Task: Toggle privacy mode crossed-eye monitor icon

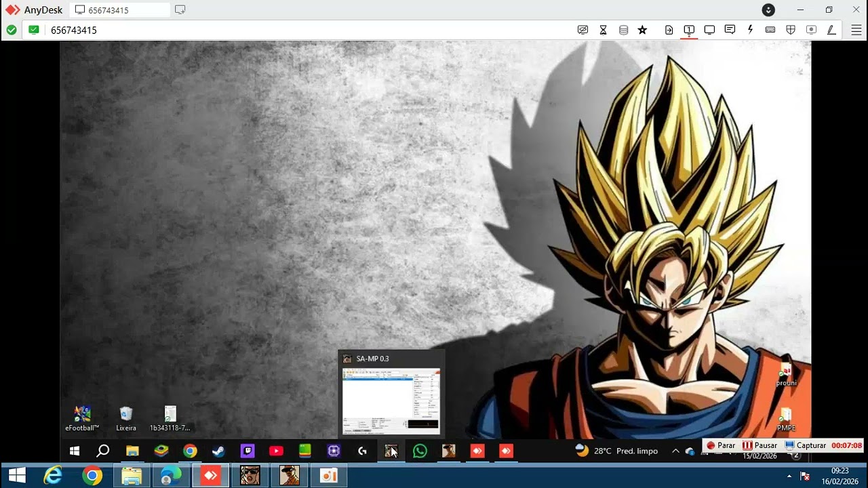Action: 583,30
